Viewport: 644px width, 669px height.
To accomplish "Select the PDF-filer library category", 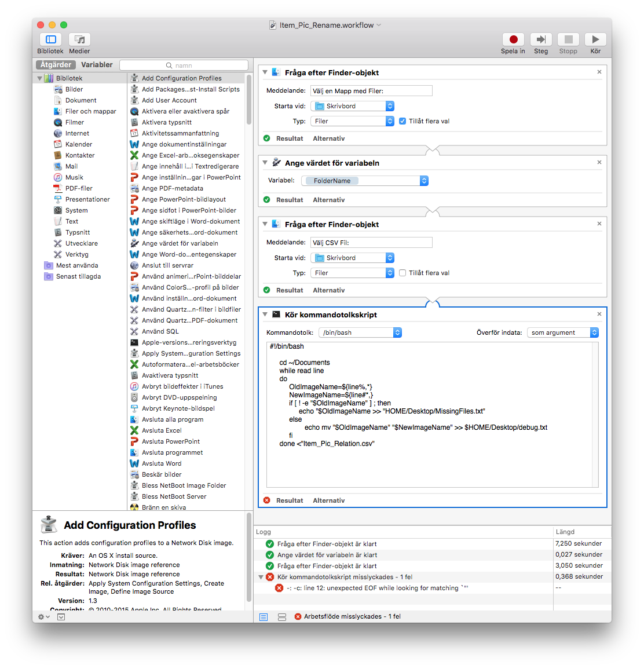I will tap(79, 188).
